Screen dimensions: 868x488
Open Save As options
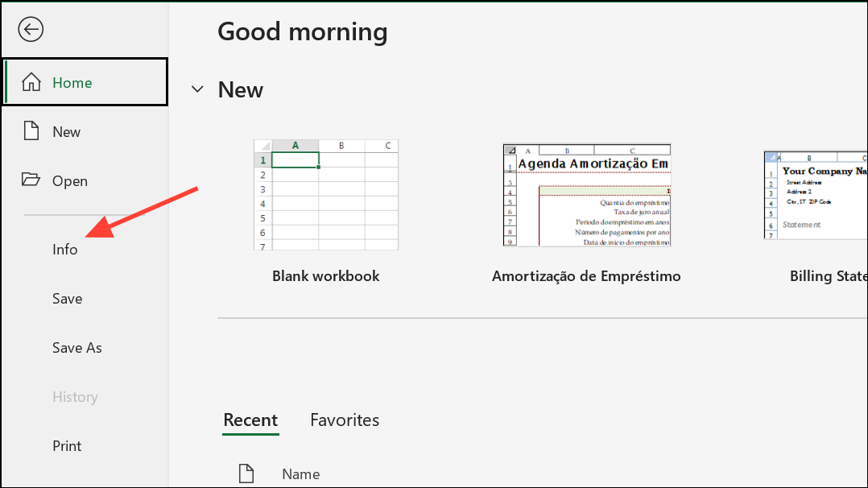tap(76, 347)
